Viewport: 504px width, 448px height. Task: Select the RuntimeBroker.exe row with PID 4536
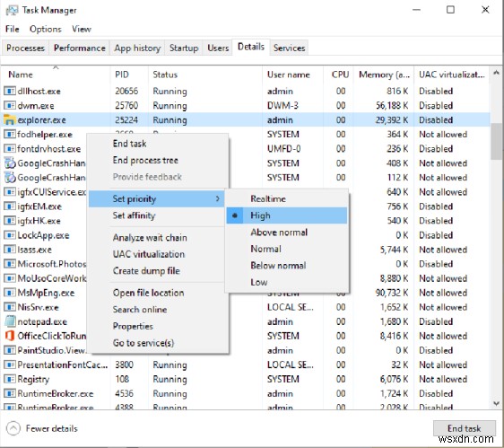[x=245, y=393]
